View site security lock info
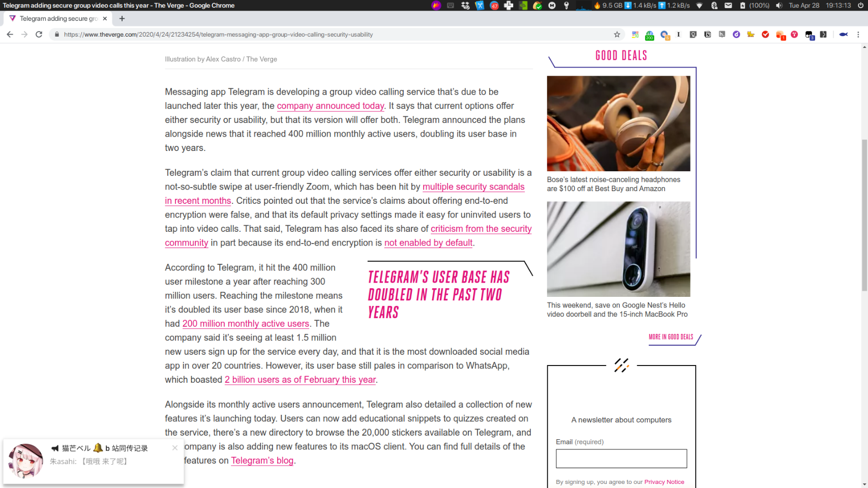 tap(57, 35)
